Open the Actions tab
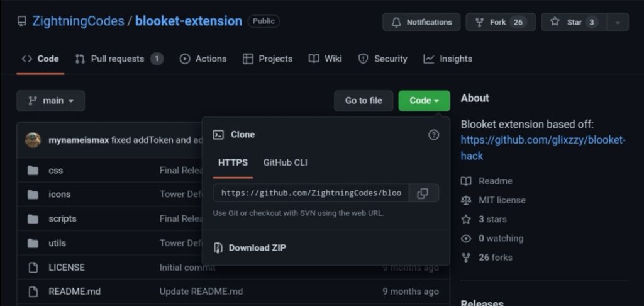 203,59
